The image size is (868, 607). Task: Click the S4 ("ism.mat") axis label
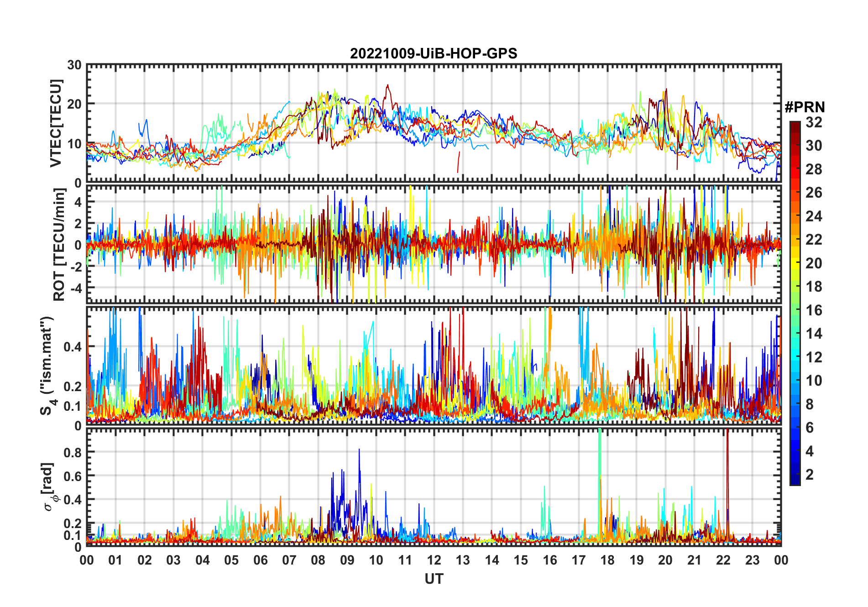(47, 366)
